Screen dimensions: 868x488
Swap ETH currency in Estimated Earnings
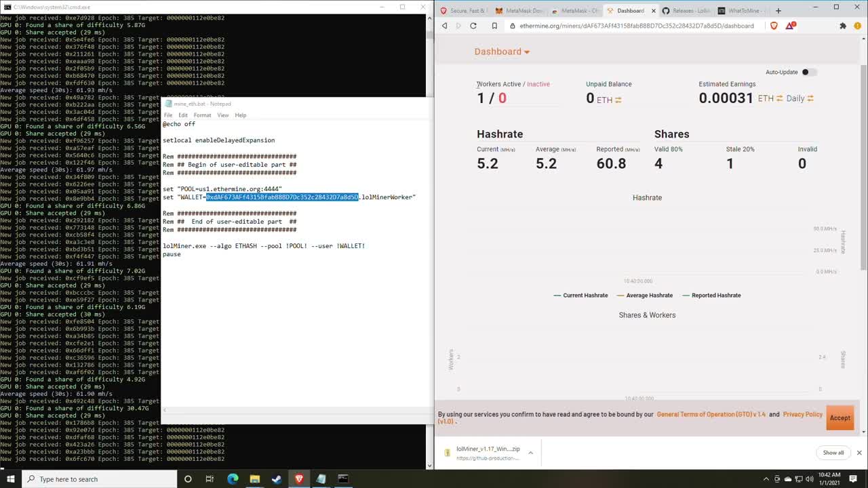(x=780, y=98)
